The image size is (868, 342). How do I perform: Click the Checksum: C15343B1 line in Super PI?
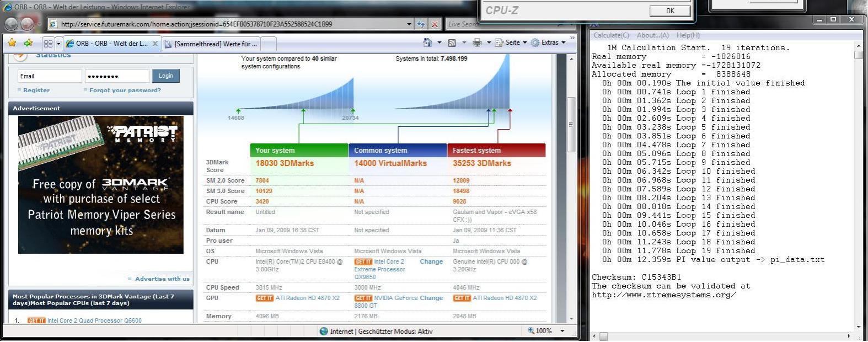coord(636,277)
